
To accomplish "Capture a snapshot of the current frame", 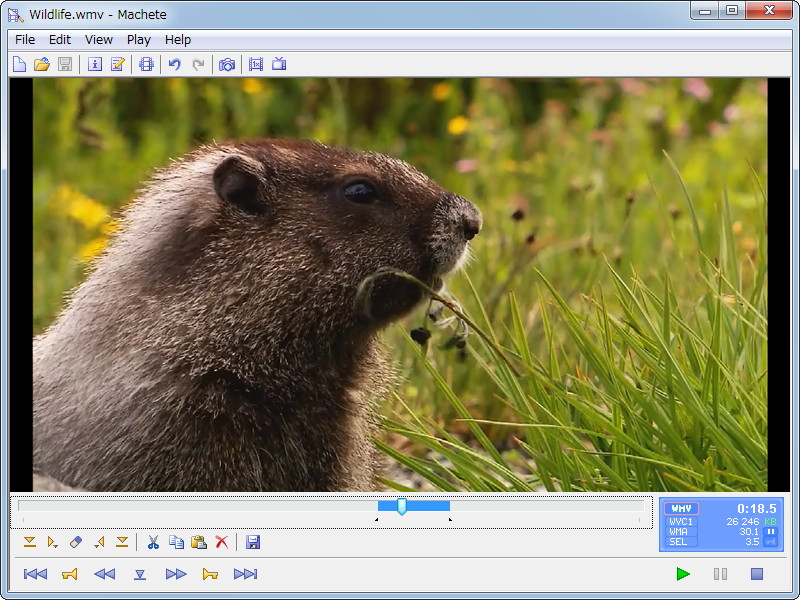I will click(x=228, y=63).
